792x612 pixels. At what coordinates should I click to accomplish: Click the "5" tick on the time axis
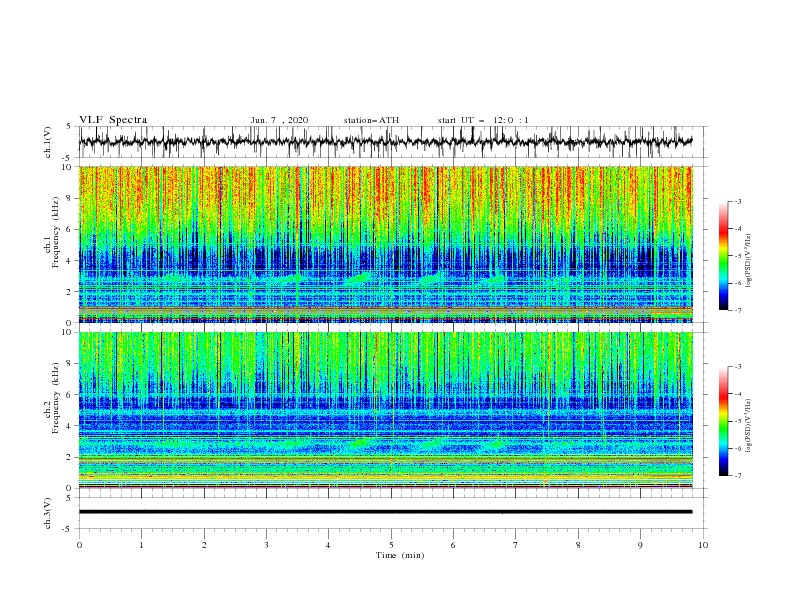(x=391, y=545)
